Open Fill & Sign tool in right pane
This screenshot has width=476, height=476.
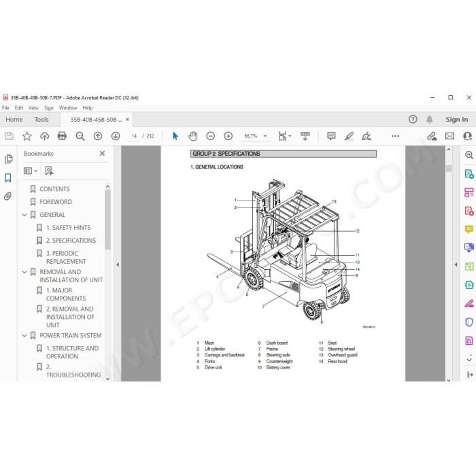(x=469, y=303)
